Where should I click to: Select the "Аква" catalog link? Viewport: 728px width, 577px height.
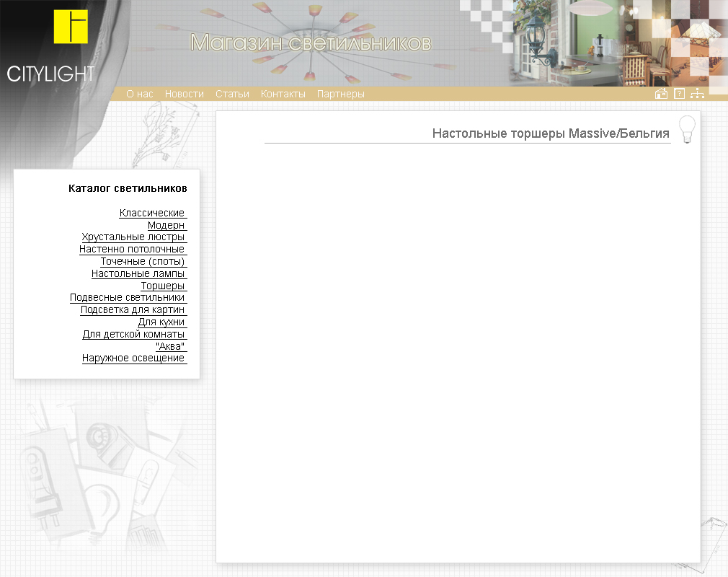[x=170, y=346]
